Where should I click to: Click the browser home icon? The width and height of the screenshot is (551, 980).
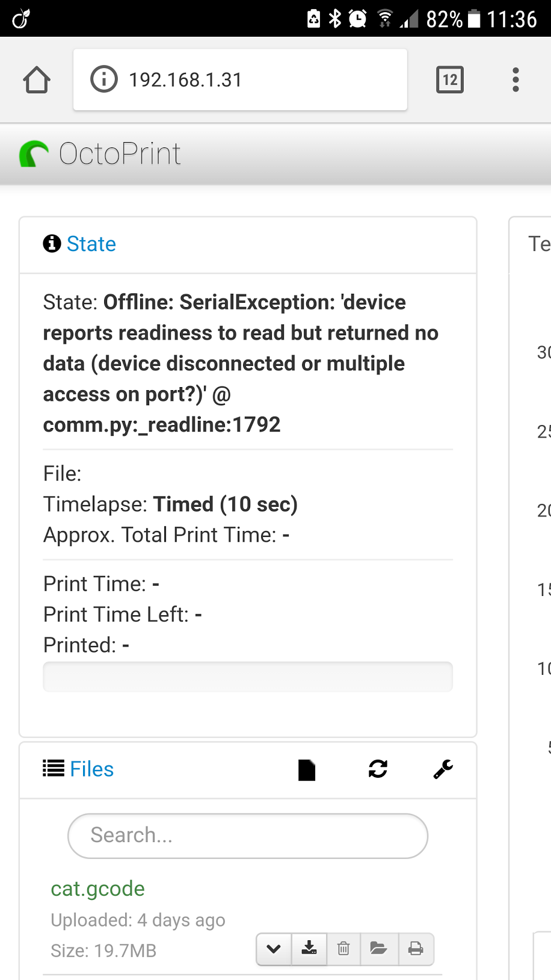pos(37,79)
